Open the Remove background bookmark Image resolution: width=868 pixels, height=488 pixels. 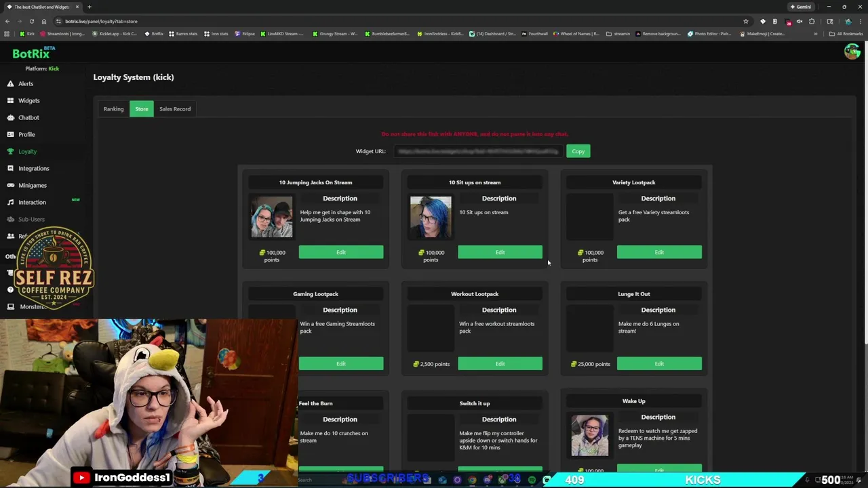pyautogui.click(x=658, y=34)
